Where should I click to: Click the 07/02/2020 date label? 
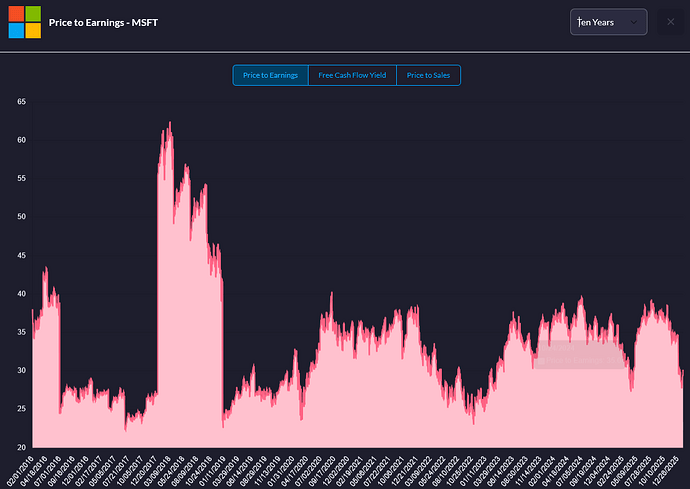point(309,471)
